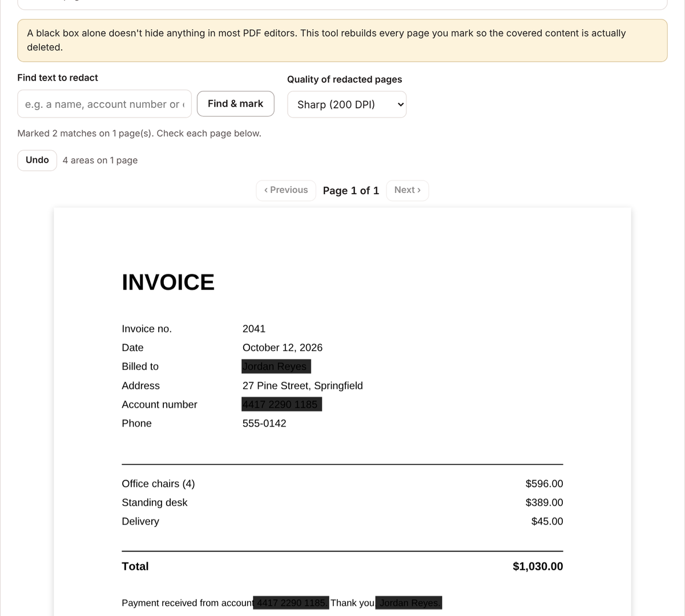Select the redacted account number in the payment line

(x=291, y=603)
